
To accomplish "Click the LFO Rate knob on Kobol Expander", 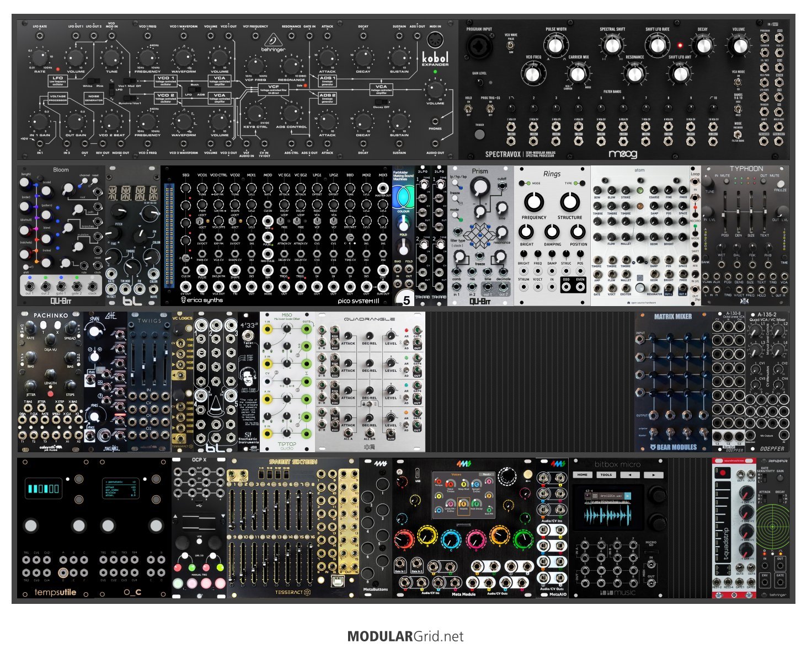I will click(40, 57).
